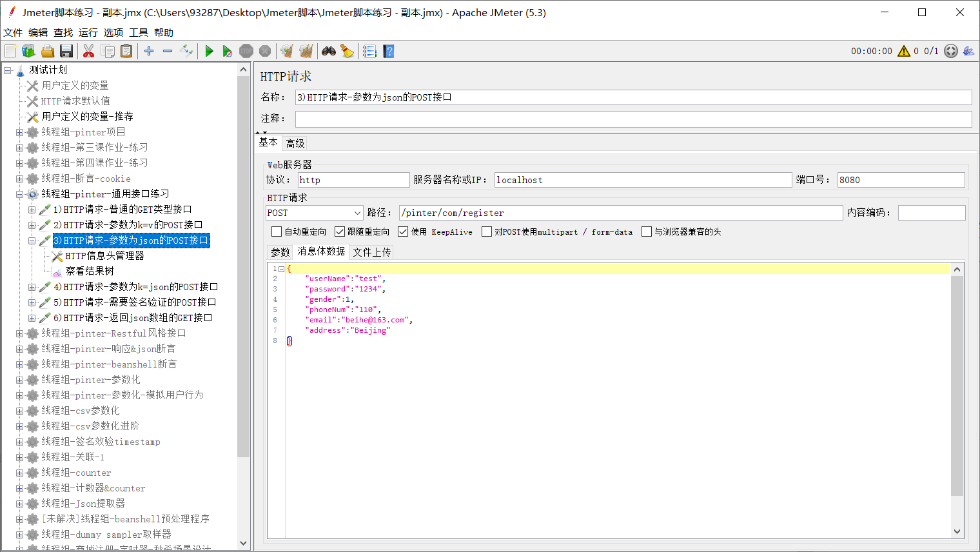
Task: Clear results with the single broom-gear icon
Action: point(287,51)
